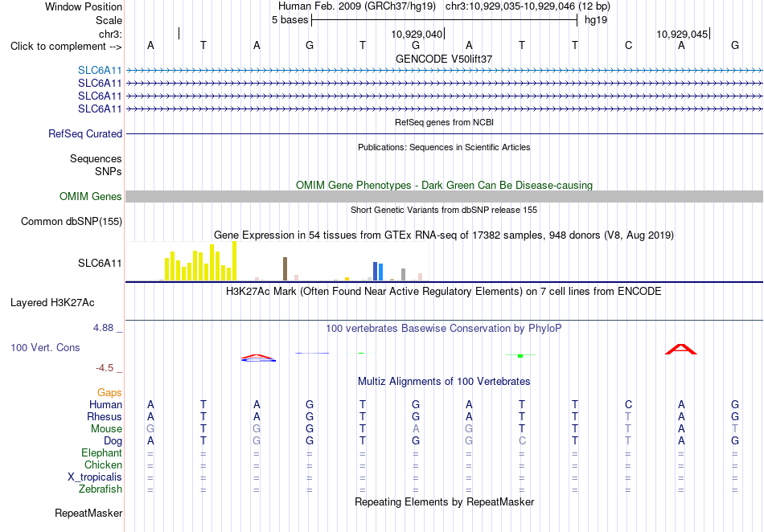Click the Mouse species label
764x532 pixels.
point(106,429)
